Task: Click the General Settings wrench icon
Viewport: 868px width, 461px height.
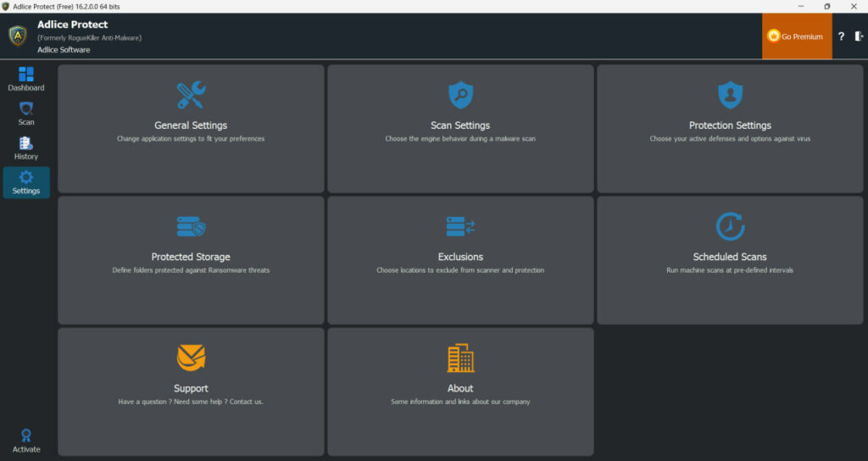Action: (x=191, y=95)
